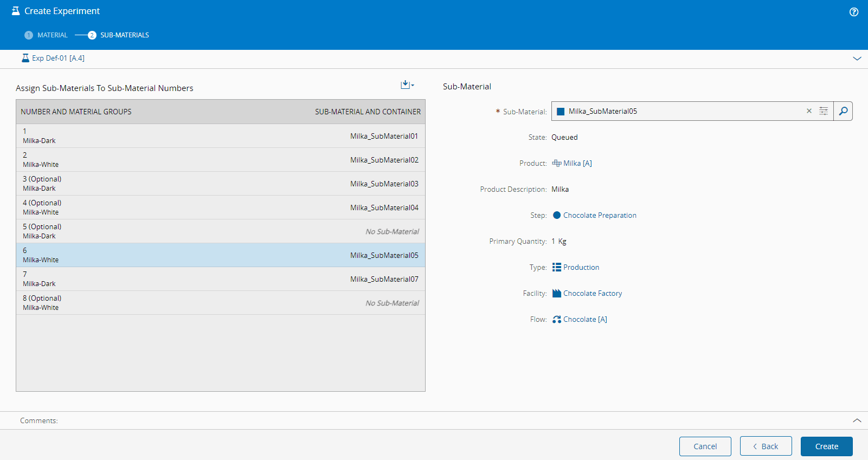This screenshot has width=868, height=460.
Task: Click the Production type list icon
Action: point(556,267)
